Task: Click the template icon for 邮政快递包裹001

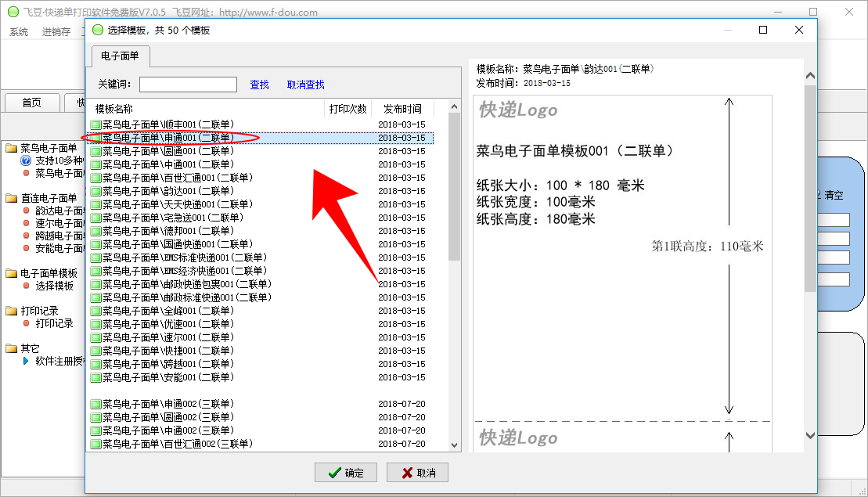Action: coord(95,284)
